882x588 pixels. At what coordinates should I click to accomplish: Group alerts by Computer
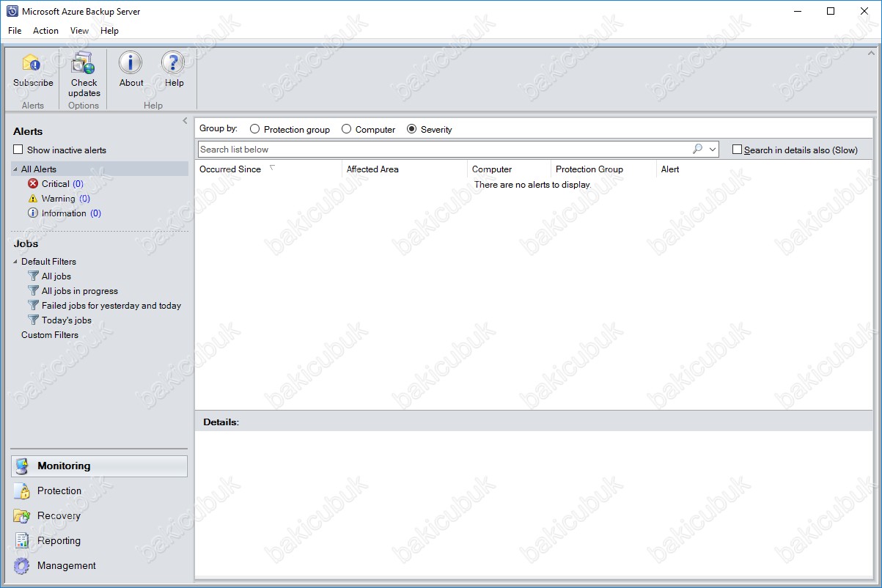tap(347, 129)
